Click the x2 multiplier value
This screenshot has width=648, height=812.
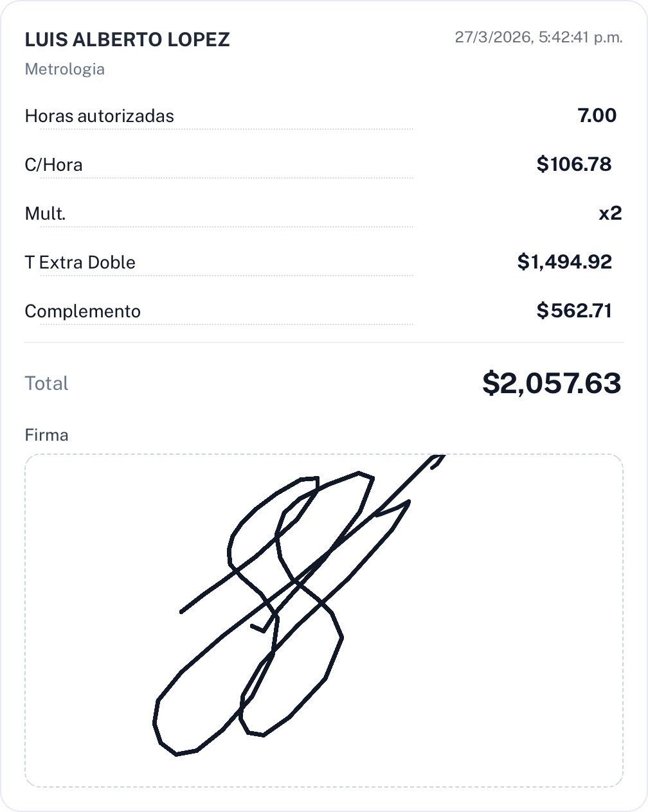609,213
